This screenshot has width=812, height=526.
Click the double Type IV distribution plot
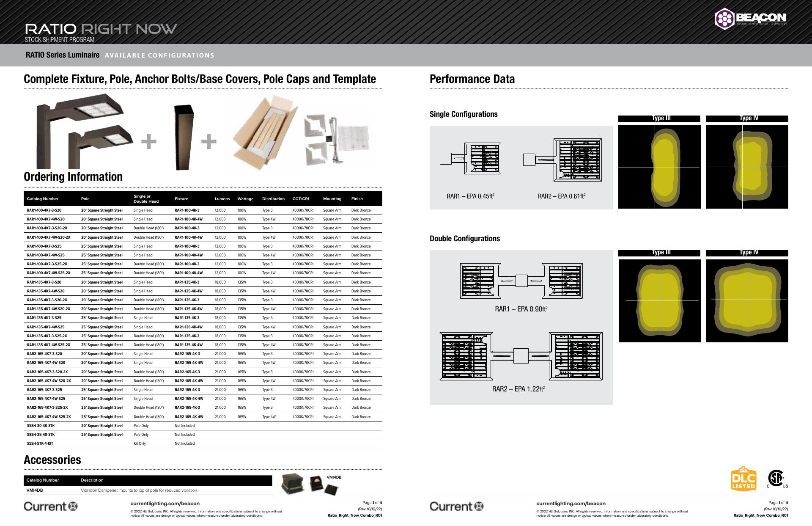click(747, 300)
